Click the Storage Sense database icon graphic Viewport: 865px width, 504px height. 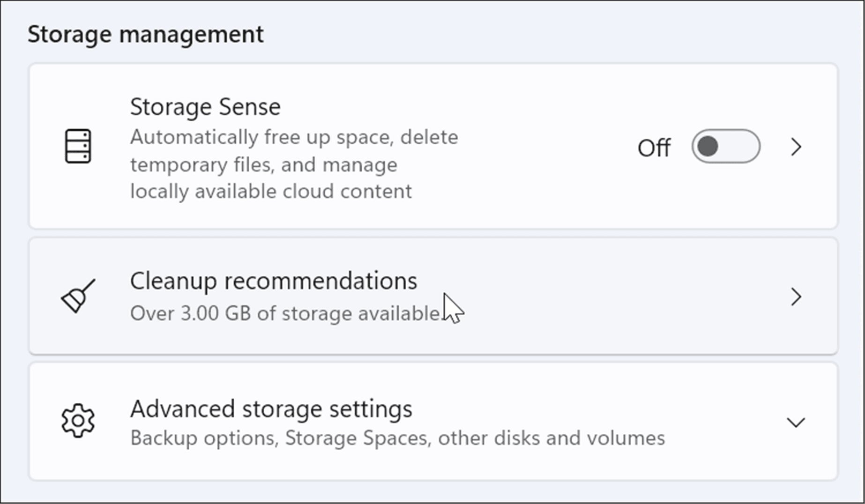point(79,146)
